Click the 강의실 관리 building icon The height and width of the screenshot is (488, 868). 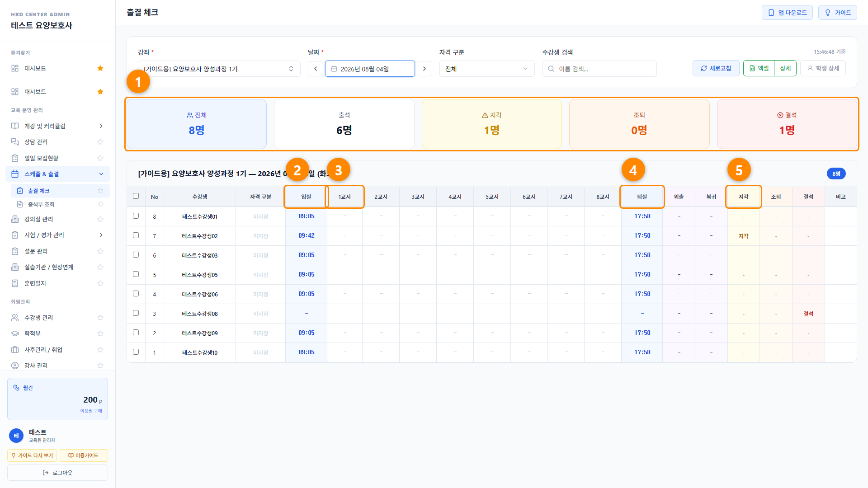(15, 219)
